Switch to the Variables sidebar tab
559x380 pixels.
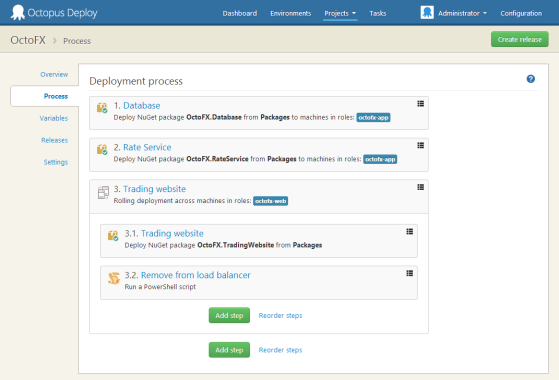[53, 118]
